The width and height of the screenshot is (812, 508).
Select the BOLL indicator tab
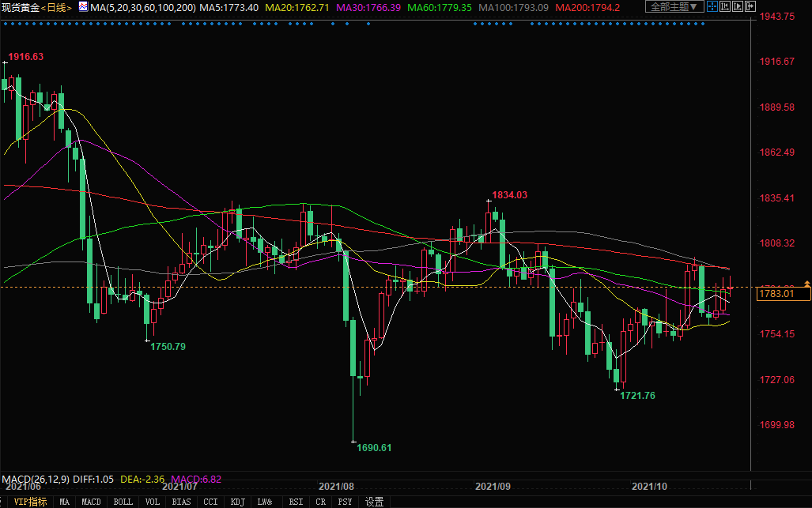click(x=123, y=502)
